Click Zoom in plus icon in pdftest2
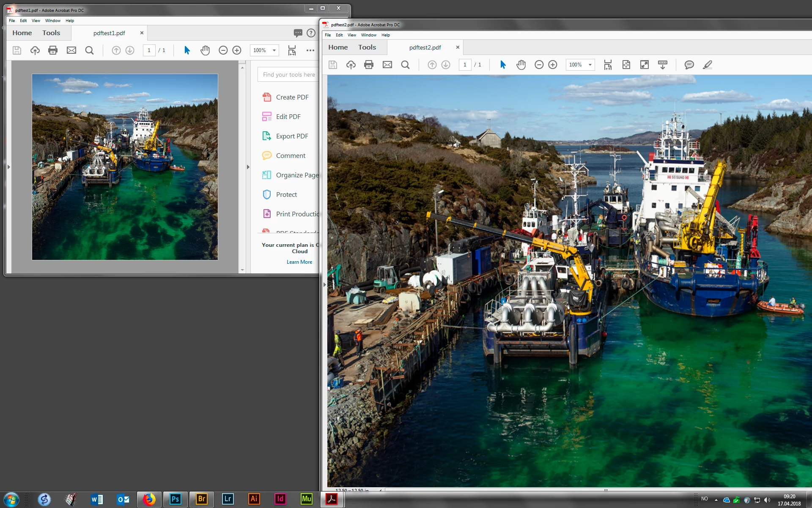Image resolution: width=812 pixels, height=508 pixels. tap(553, 65)
